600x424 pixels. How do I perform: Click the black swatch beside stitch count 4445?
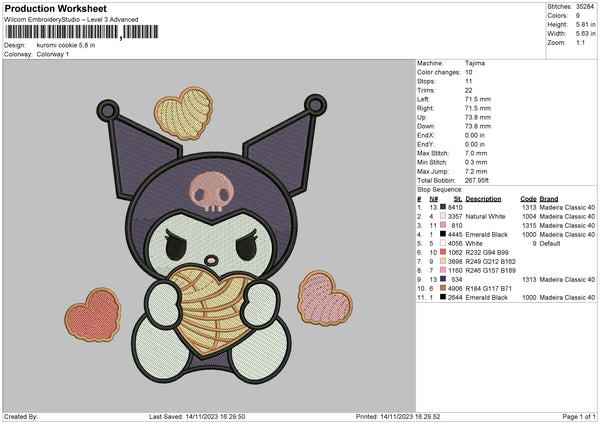point(443,234)
